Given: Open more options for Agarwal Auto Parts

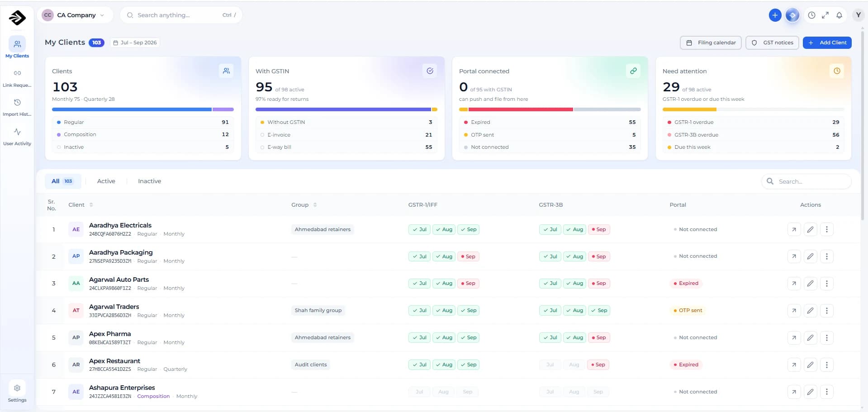Looking at the screenshot, I should [x=826, y=284].
